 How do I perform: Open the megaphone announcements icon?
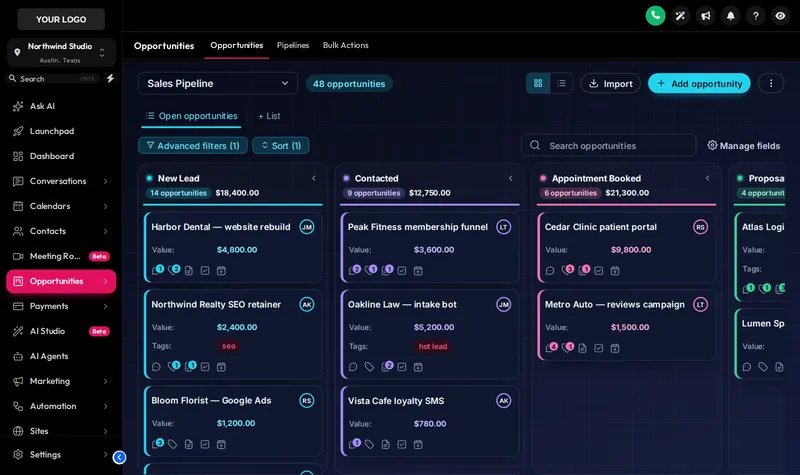pos(706,16)
